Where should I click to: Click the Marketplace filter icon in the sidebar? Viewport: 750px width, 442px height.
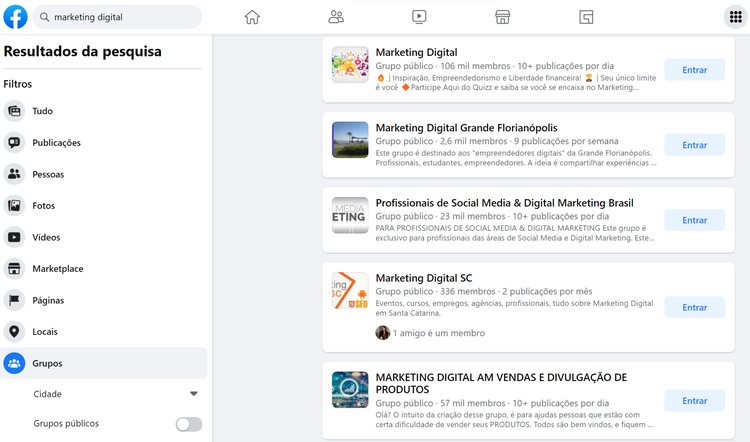point(14,269)
